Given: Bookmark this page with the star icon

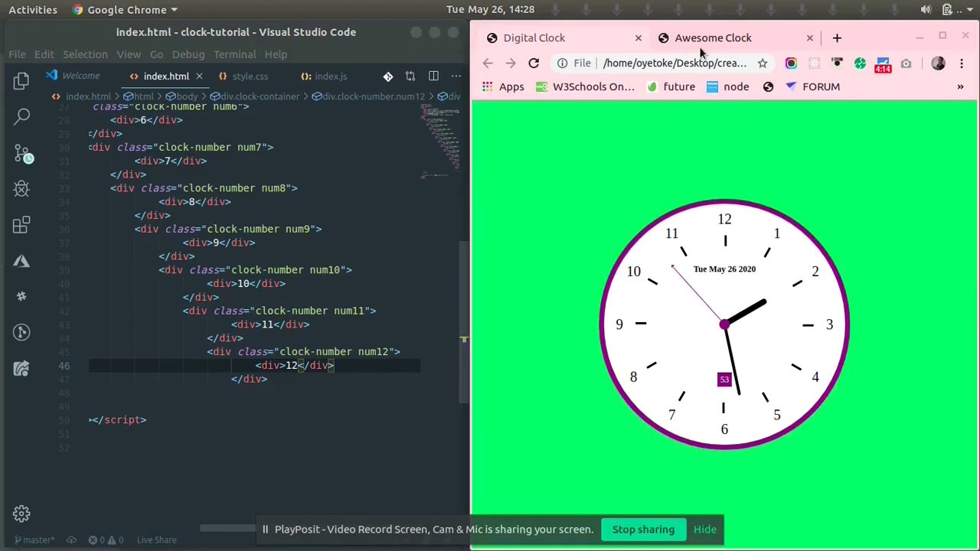Looking at the screenshot, I should [763, 64].
